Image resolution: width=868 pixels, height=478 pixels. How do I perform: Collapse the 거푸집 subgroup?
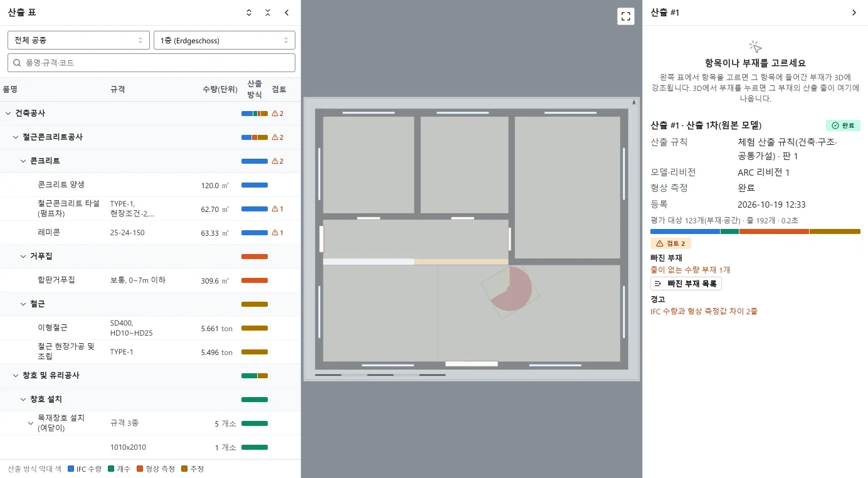(24, 257)
